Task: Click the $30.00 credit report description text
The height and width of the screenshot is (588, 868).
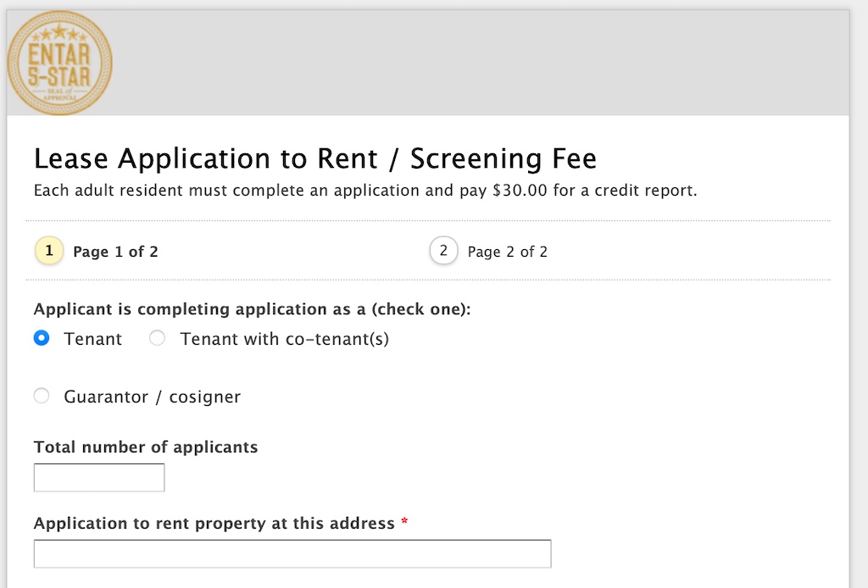Action: pos(364,191)
